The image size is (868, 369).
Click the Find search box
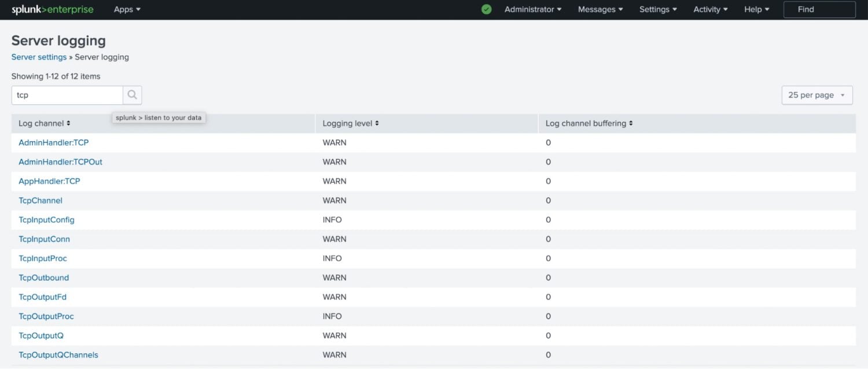819,9
